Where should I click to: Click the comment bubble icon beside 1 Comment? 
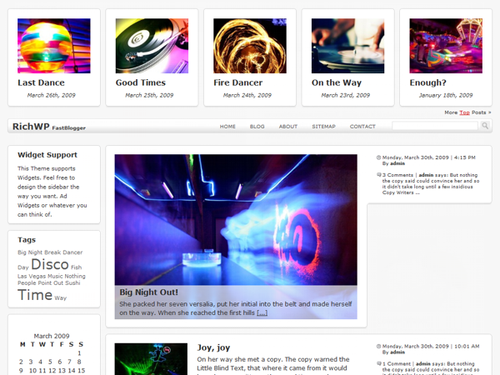click(379, 363)
